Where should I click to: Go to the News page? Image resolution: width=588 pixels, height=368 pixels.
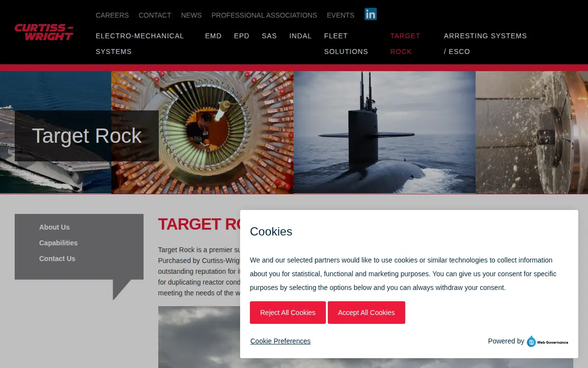coord(191,15)
